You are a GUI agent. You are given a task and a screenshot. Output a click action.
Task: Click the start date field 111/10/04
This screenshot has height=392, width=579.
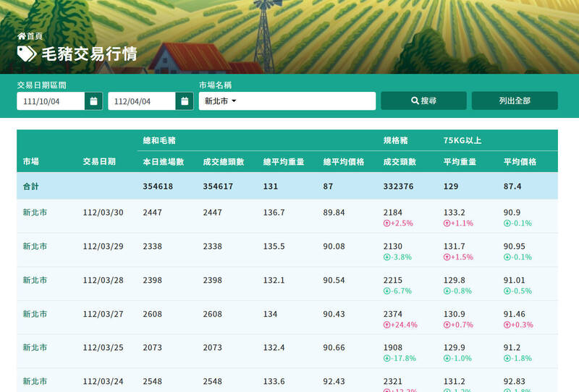[51, 101]
